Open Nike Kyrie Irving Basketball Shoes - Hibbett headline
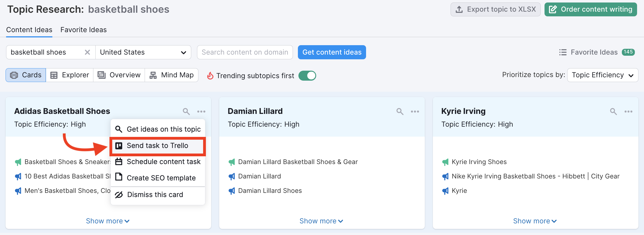 536,176
